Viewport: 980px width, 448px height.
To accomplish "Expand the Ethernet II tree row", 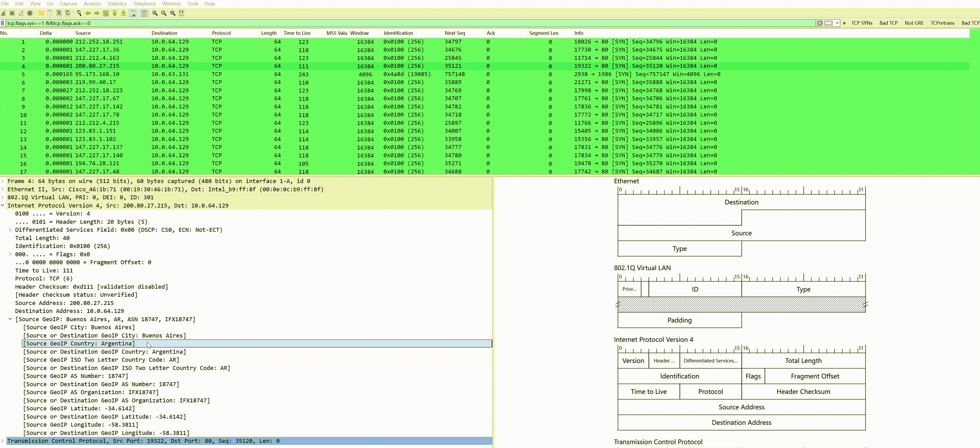I will tap(3, 189).
